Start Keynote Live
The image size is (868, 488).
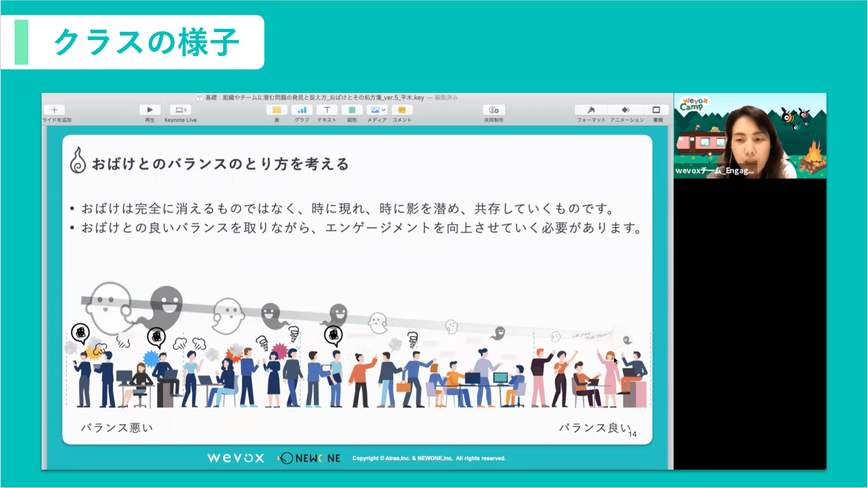(x=180, y=110)
